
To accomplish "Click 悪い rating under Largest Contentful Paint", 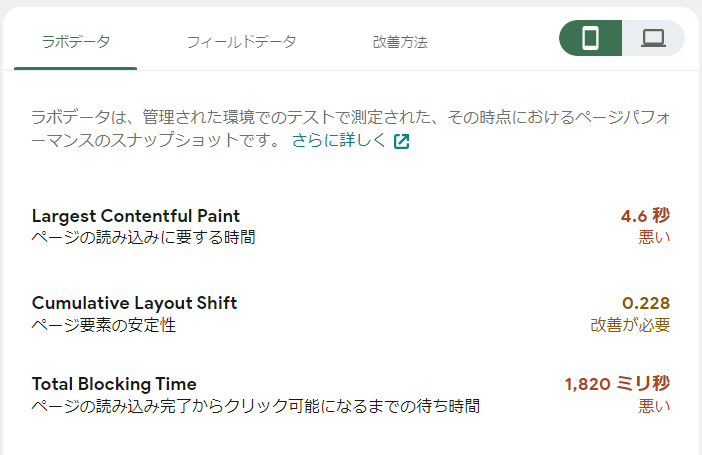I will (x=654, y=238).
